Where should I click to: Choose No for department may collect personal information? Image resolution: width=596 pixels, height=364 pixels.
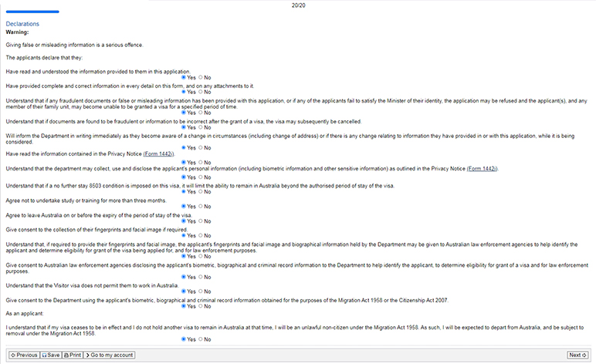pos(200,177)
